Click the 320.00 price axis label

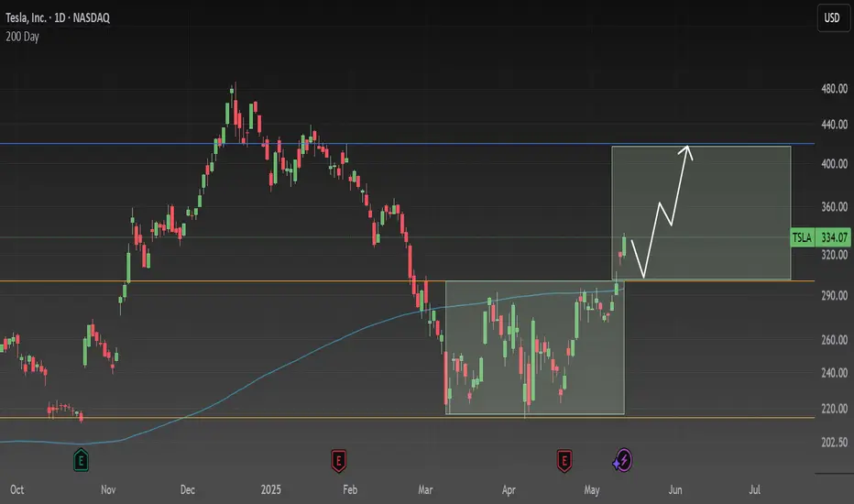pyautogui.click(x=834, y=255)
